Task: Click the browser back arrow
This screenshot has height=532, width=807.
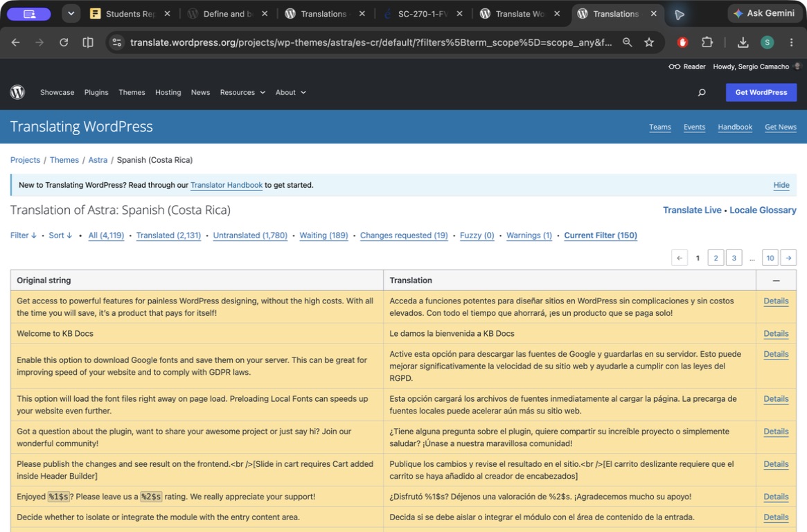Action: coord(15,42)
